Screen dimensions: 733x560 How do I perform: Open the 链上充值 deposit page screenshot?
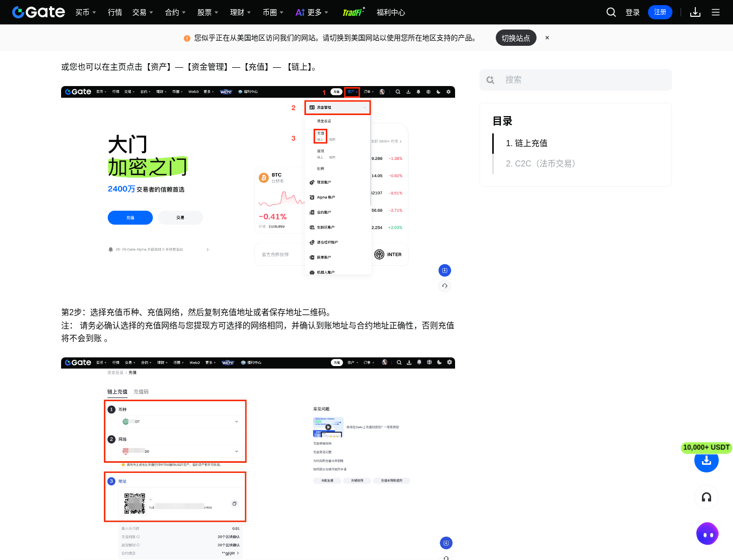pyautogui.click(x=258, y=459)
